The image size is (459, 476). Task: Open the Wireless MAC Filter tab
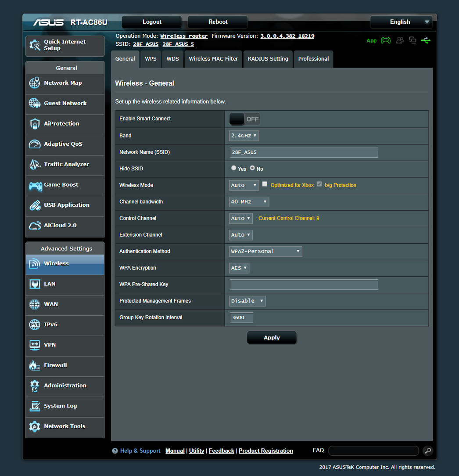[x=213, y=59]
